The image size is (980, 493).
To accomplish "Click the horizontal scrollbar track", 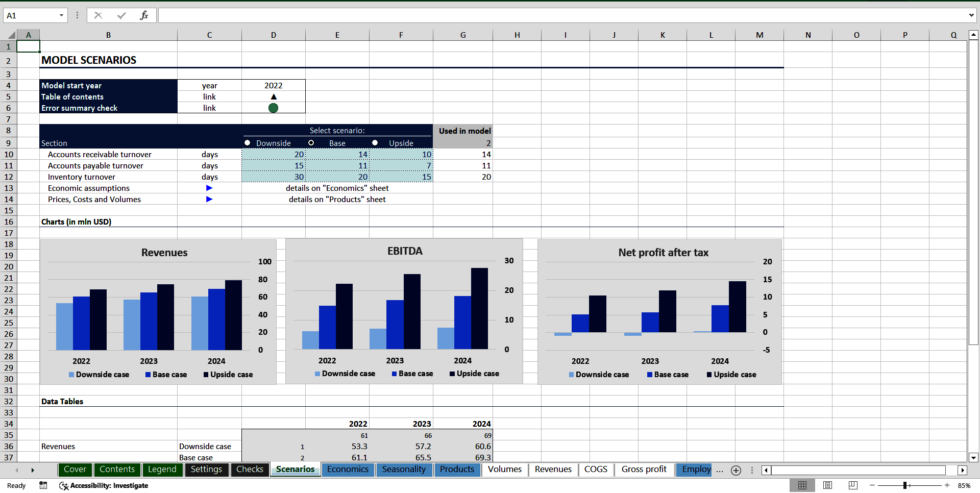I will (x=858, y=471).
